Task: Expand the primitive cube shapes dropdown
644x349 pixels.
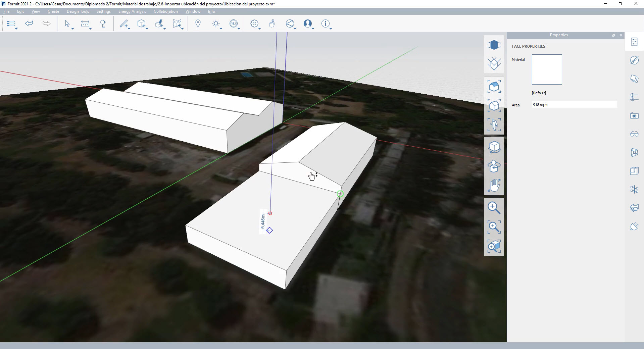Action: tap(147, 29)
